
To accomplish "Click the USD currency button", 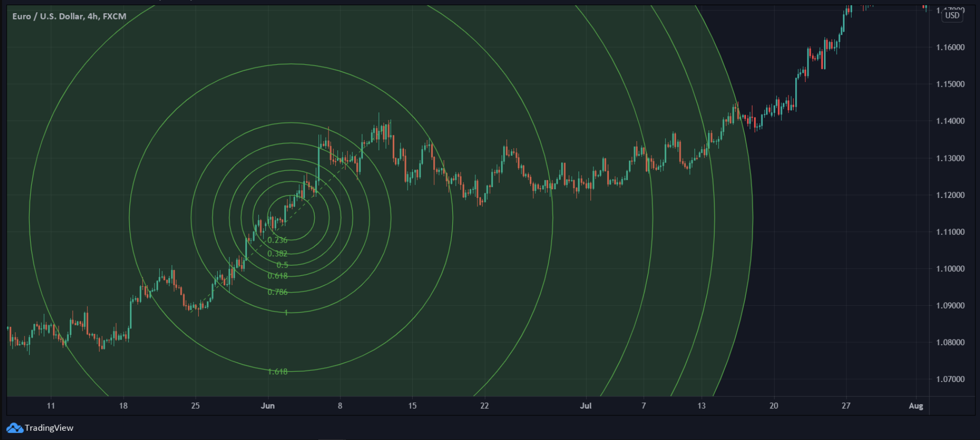I will 952,15.
